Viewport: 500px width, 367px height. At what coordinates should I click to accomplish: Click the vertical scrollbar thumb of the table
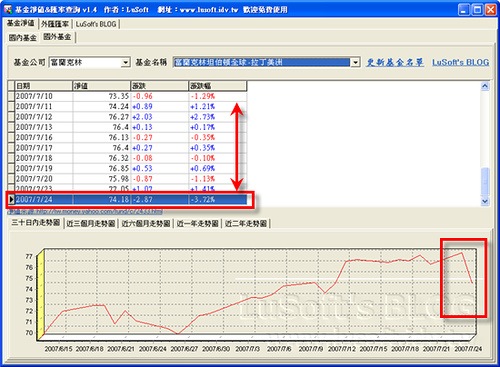485,182
